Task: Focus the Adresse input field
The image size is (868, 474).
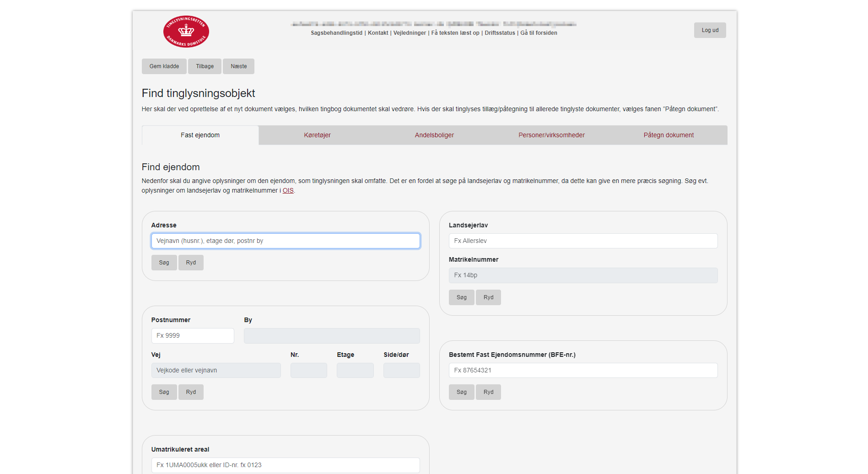Action: tap(286, 241)
